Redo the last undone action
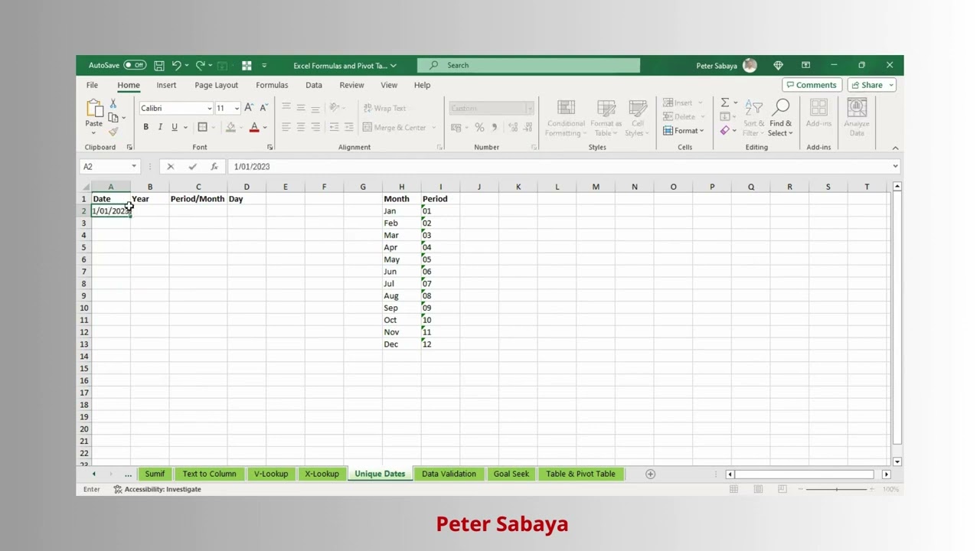 click(x=201, y=65)
